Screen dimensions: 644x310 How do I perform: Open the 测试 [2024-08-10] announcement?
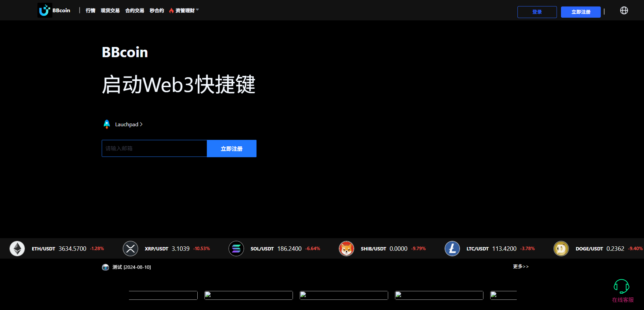(132, 267)
